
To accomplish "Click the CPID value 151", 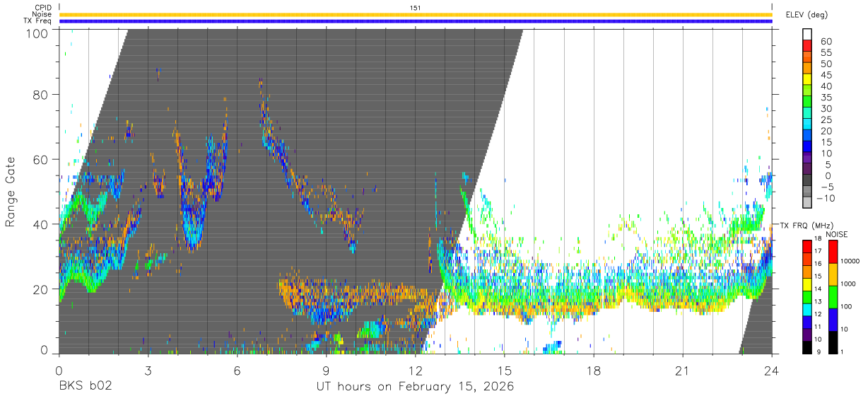I will [415, 8].
